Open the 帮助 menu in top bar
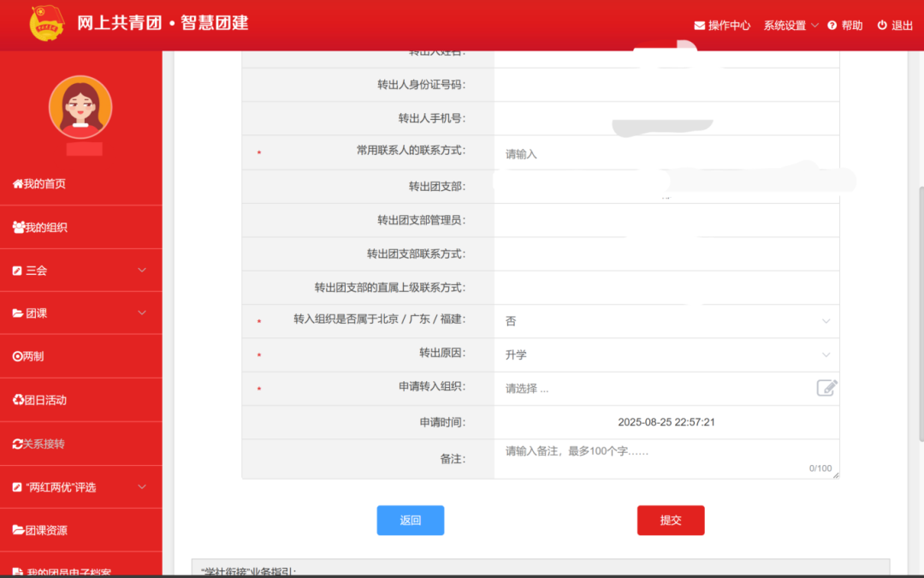Image resolution: width=924 pixels, height=578 pixels. [845, 25]
